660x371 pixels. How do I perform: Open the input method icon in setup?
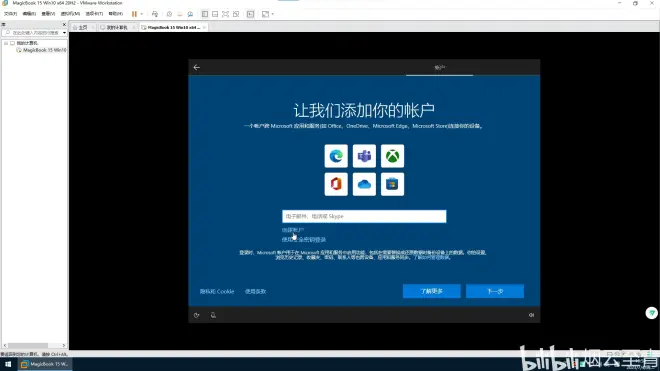tap(213, 315)
